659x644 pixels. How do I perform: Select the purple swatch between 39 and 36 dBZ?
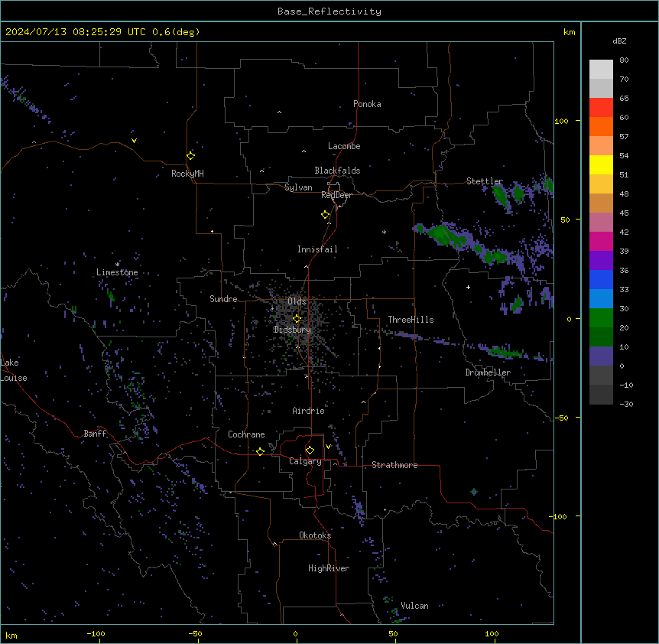(x=601, y=260)
